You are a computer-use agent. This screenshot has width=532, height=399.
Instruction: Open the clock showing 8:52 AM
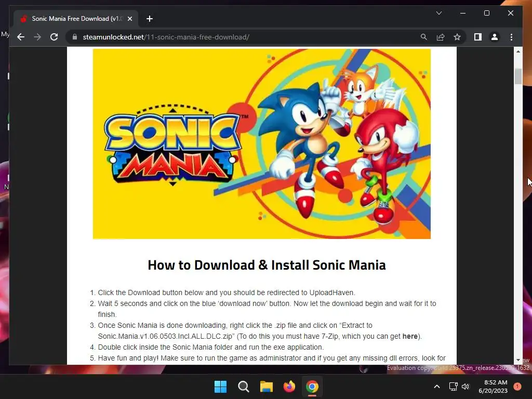(493, 387)
